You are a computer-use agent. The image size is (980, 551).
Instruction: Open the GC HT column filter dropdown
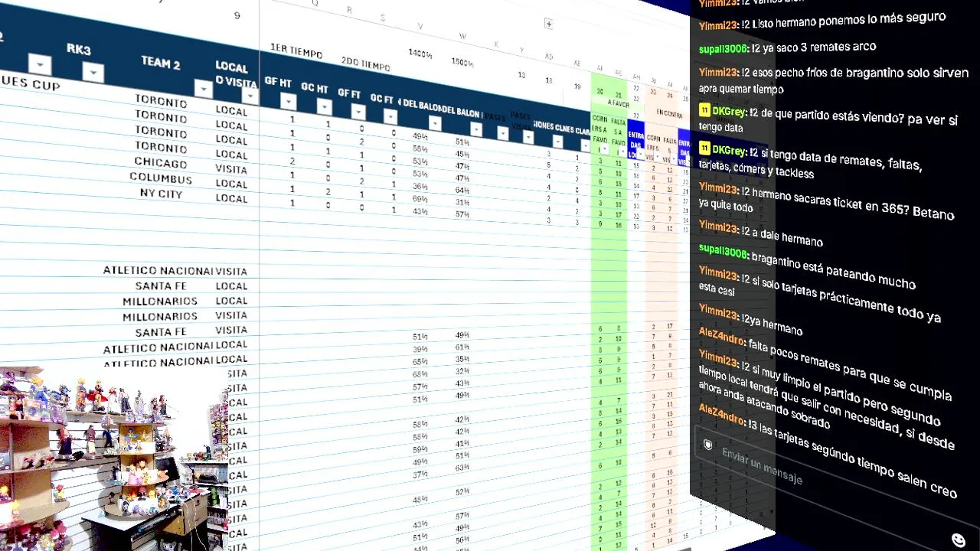[x=324, y=106]
